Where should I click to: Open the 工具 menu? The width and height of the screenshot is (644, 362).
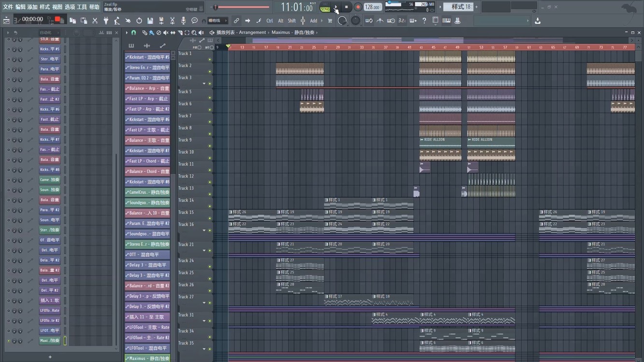82,7
